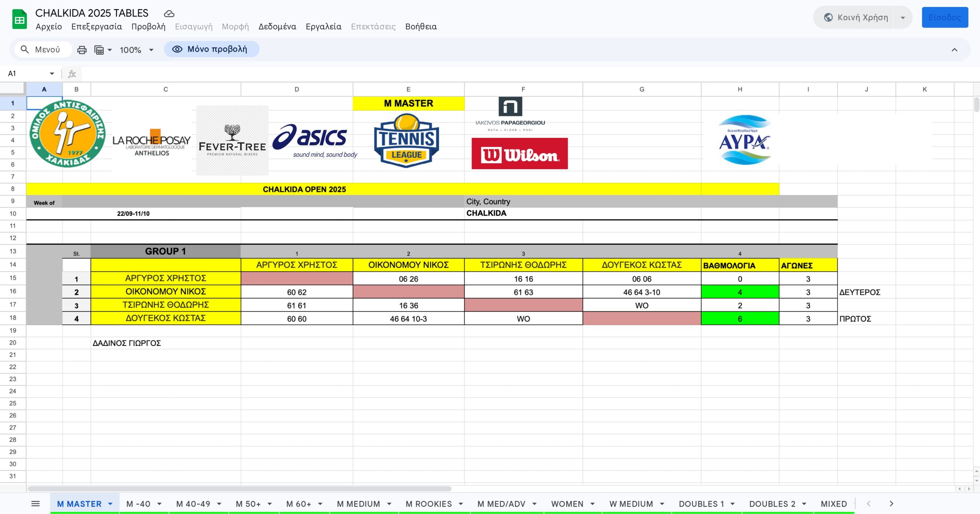Open the Share button dropdown arrow
980x514 pixels.
903,18
